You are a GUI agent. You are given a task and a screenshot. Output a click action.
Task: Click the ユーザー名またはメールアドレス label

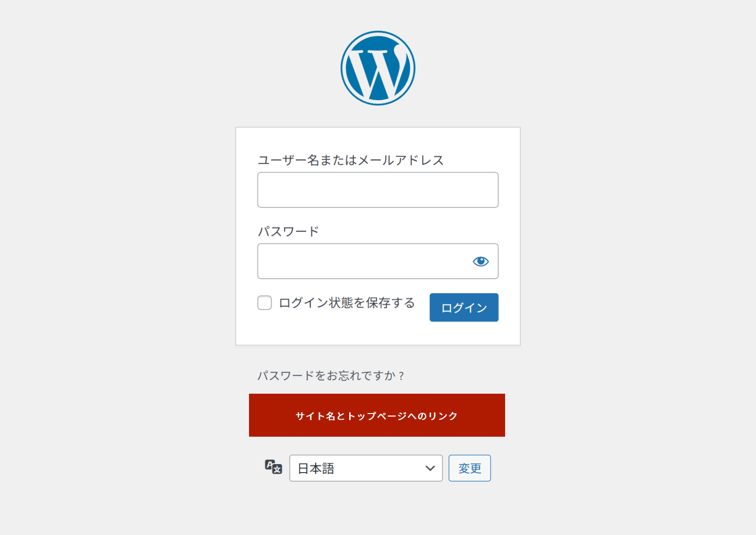(x=351, y=160)
